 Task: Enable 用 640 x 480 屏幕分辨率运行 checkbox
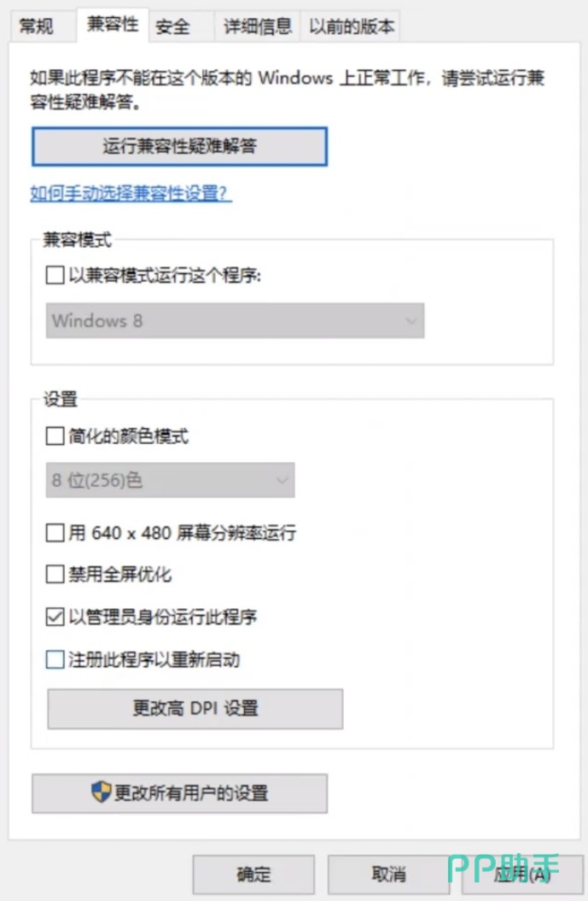(55, 534)
